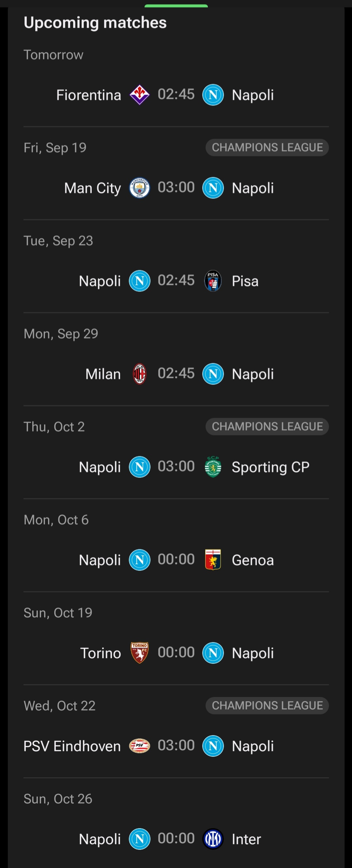
Task: Tap the Pisa club crest
Action: click(x=213, y=281)
